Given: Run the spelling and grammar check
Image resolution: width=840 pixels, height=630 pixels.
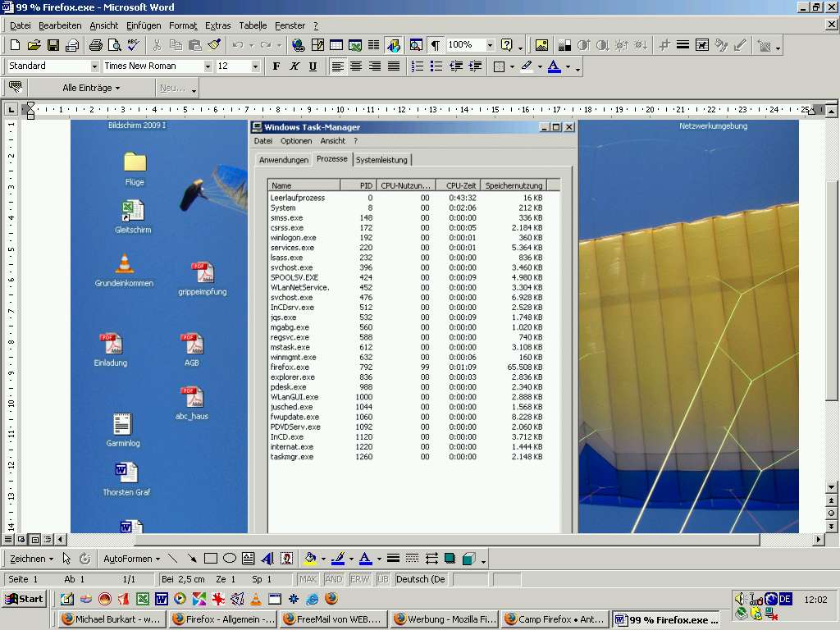Looking at the screenshot, I should 133,45.
